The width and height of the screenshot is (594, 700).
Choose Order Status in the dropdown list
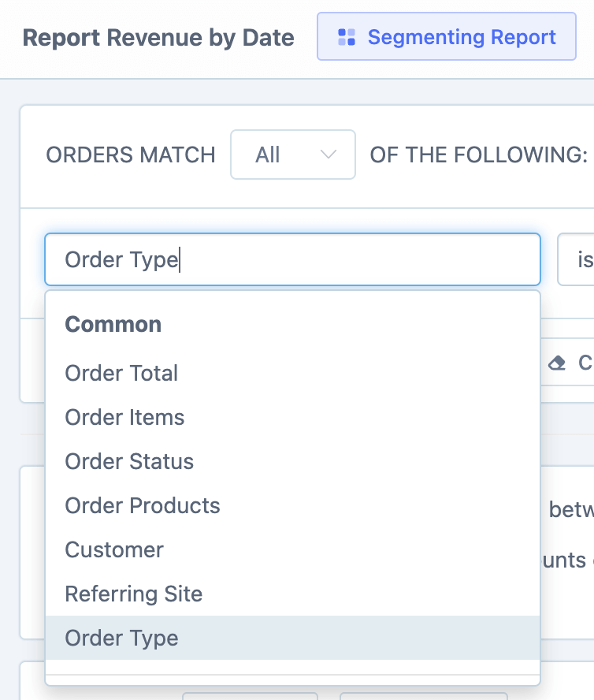pos(128,461)
